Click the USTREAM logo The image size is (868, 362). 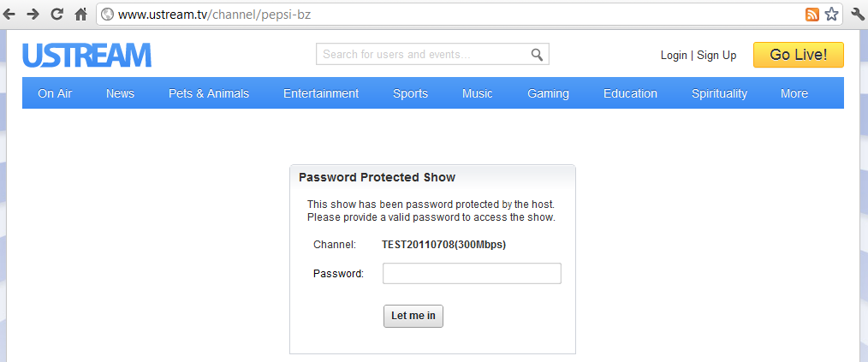(87, 56)
